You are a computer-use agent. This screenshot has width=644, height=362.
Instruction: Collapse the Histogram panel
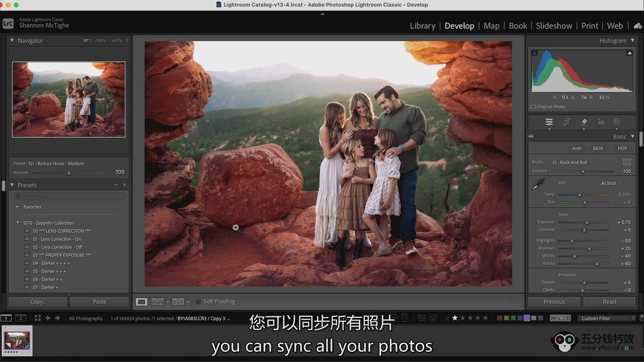632,40
